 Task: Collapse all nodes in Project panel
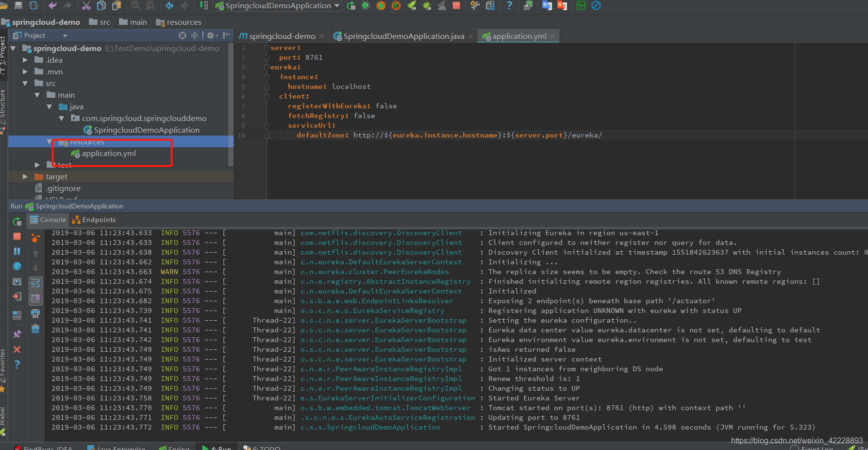[195, 35]
